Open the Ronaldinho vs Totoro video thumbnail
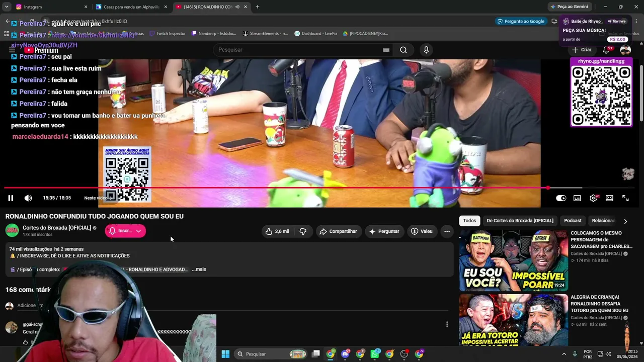 [513, 320]
